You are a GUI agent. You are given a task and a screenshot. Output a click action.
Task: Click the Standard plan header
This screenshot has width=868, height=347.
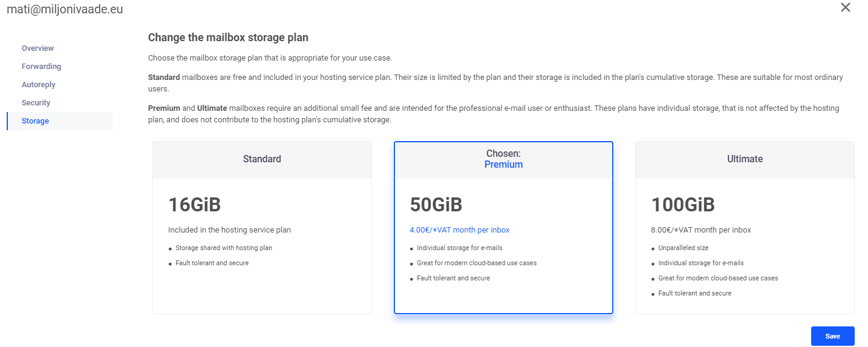262,159
